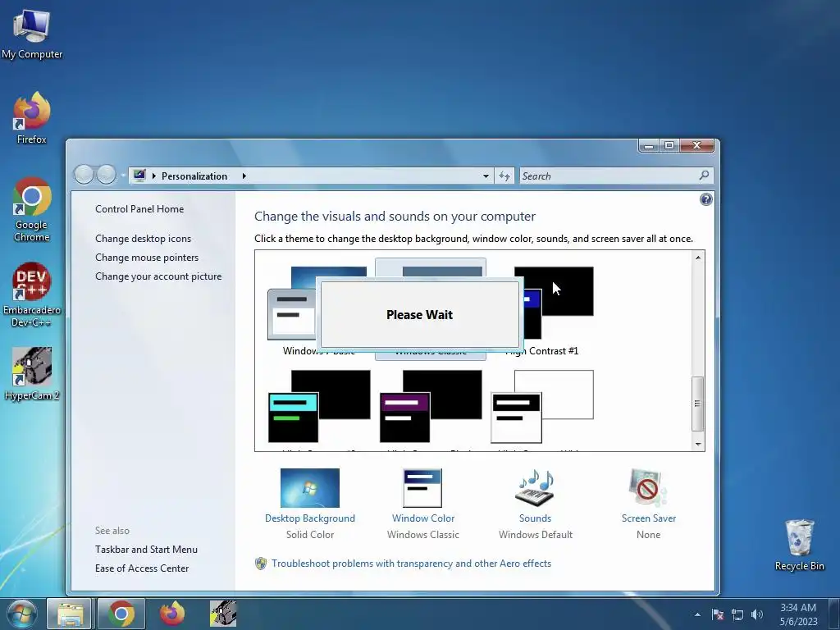Launch Firefox from the taskbar

tap(172, 614)
